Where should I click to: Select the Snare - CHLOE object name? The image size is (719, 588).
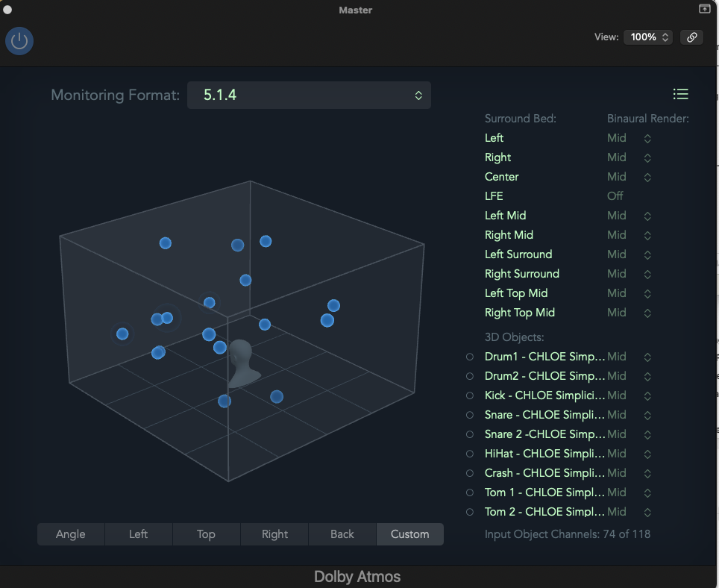coord(544,415)
